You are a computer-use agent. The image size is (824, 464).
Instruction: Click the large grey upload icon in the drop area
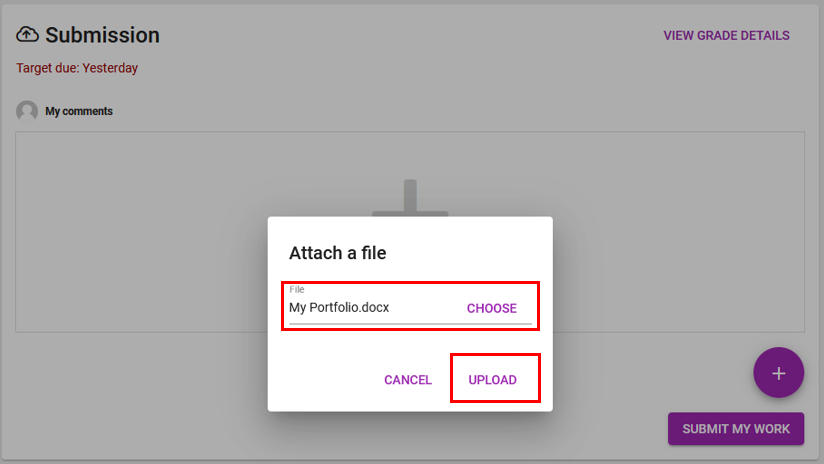(x=410, y=199)
